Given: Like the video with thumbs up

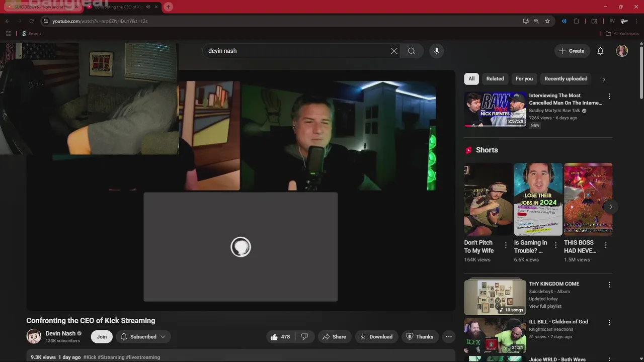Looking at the screenshot, I should (x=280, y=337).
